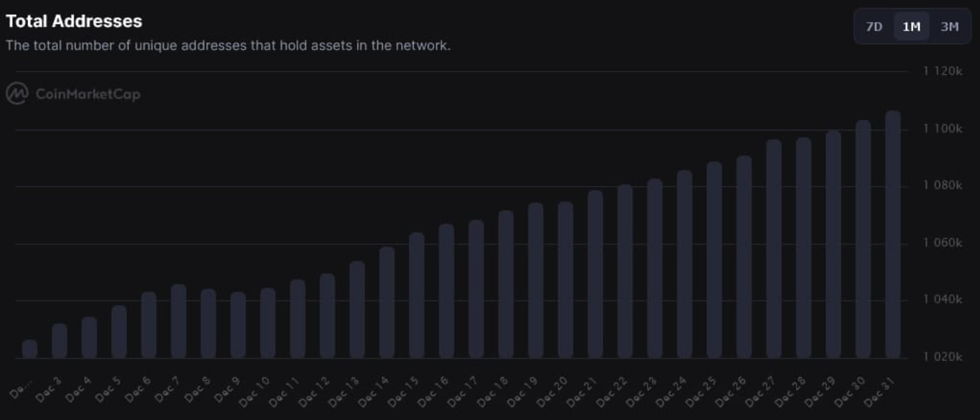
Task: Click the Dec 17 bar
Action: [476, 288]
